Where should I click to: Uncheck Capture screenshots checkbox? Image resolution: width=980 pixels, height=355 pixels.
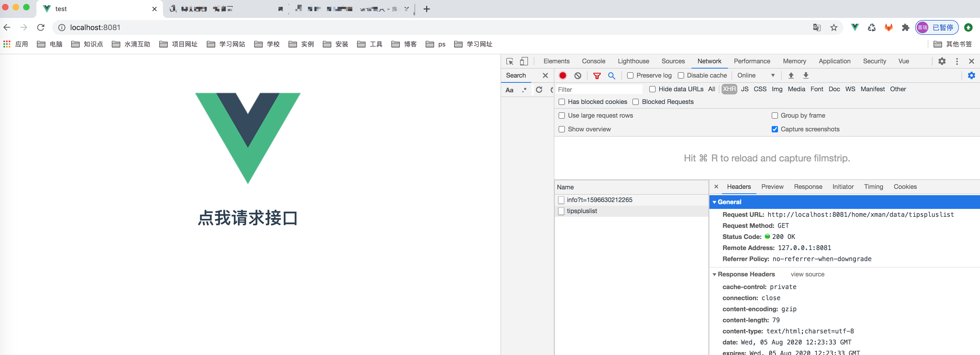pos(775,129)
